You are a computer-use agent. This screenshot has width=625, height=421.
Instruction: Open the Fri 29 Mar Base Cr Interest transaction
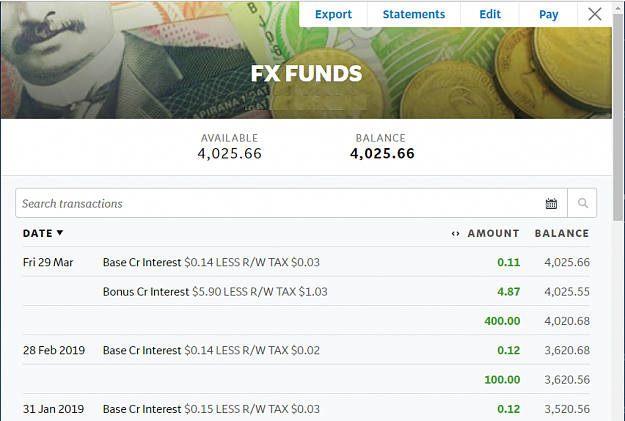pyautogui.click(x=306, y=262)
